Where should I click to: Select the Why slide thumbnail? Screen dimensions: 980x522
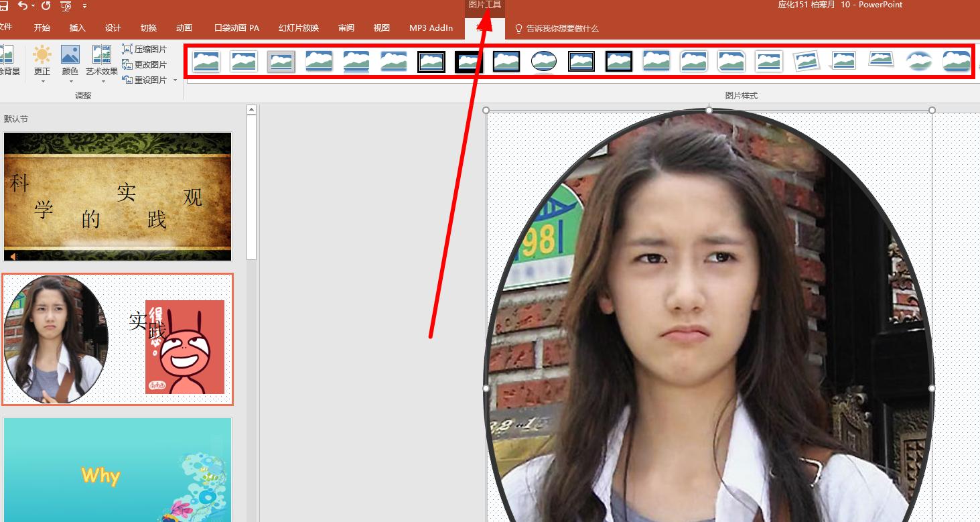pos(118,469)
